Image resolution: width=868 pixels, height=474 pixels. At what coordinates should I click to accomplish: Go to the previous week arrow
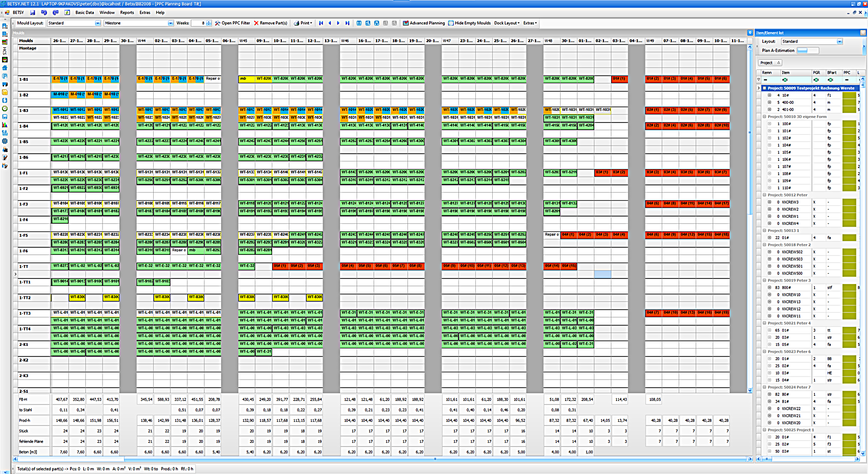tap(329, 23)
